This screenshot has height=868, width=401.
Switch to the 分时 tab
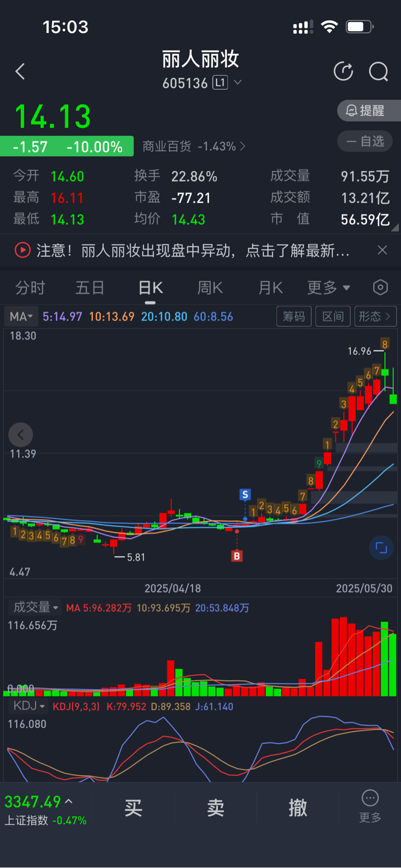(30, 288)
